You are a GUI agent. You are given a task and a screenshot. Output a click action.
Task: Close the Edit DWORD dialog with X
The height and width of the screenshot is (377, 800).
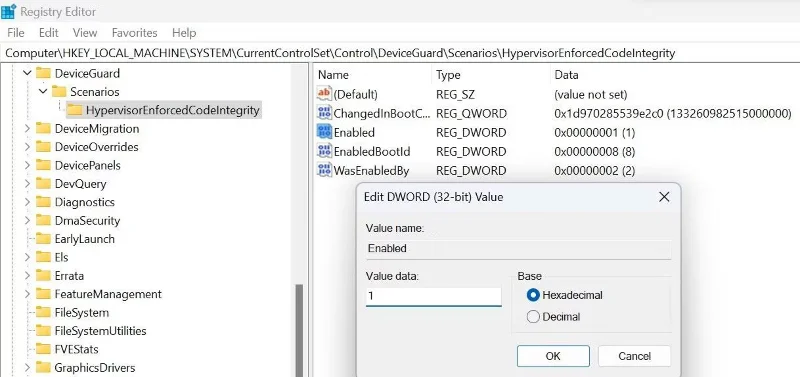pos(664,197)
